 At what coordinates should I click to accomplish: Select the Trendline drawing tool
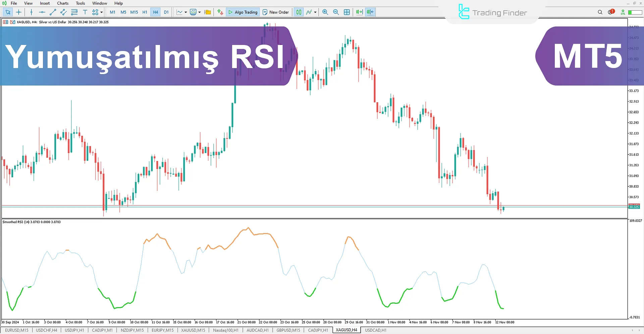point(52,12)
